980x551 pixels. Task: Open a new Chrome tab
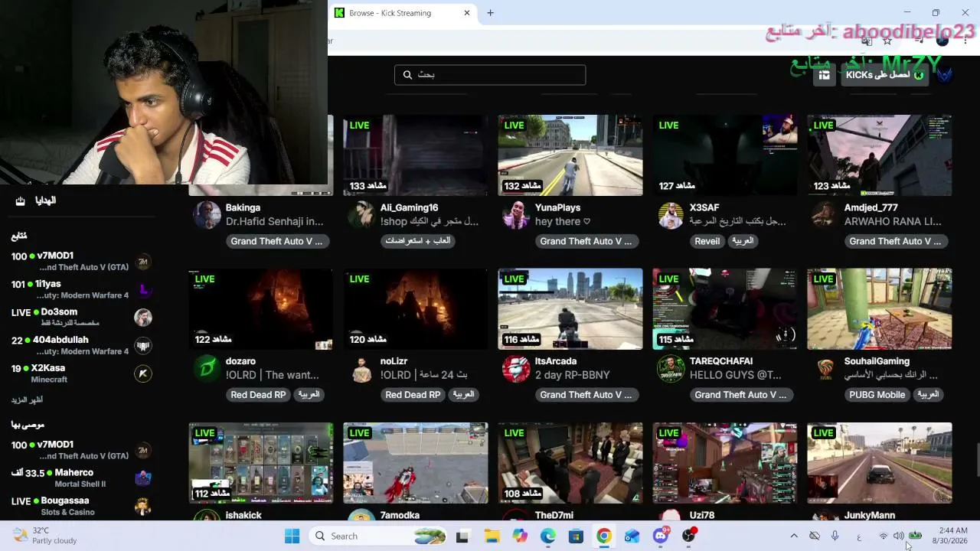[490, 13]
